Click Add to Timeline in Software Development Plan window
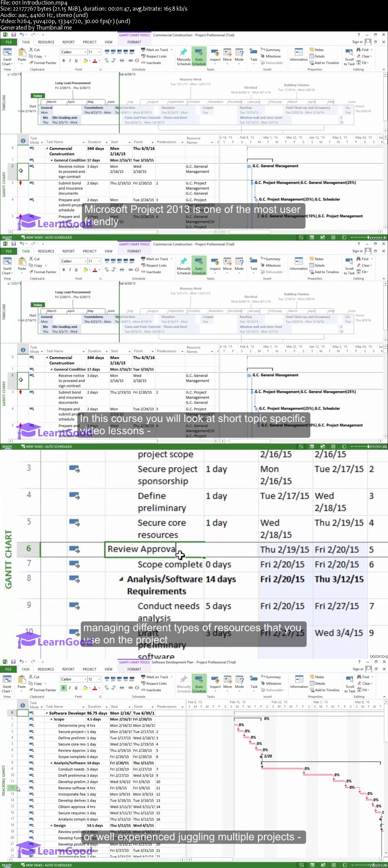The image size is (388, 868). tap(324, 690)
